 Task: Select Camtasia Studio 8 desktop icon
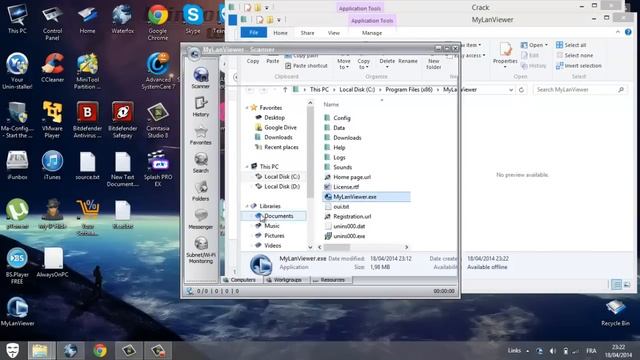[x=158, y=120]
